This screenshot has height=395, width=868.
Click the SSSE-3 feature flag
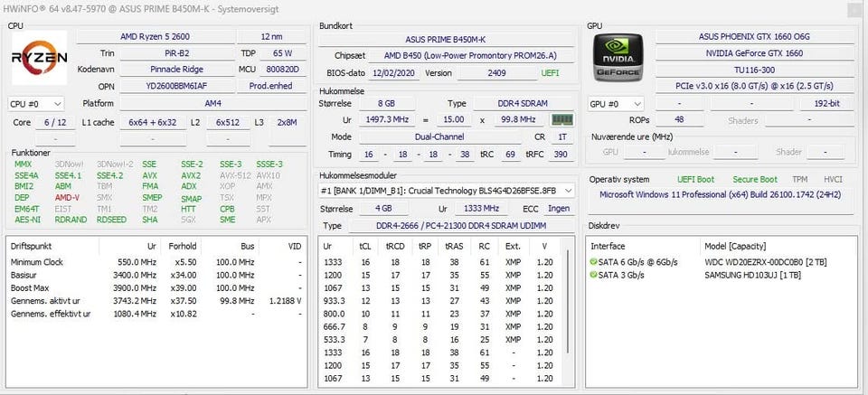[x=269, y=165]
